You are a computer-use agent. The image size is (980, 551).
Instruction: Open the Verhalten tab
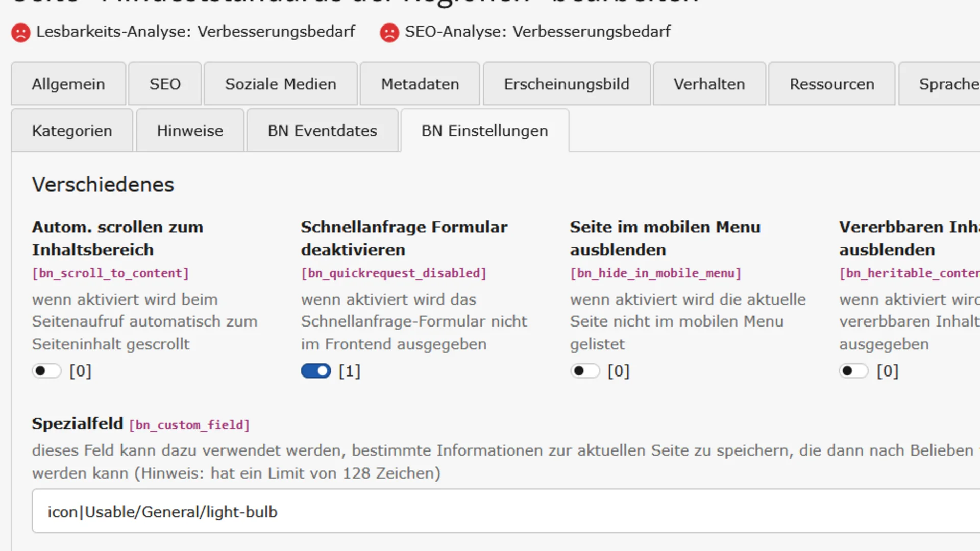[709, 84]
